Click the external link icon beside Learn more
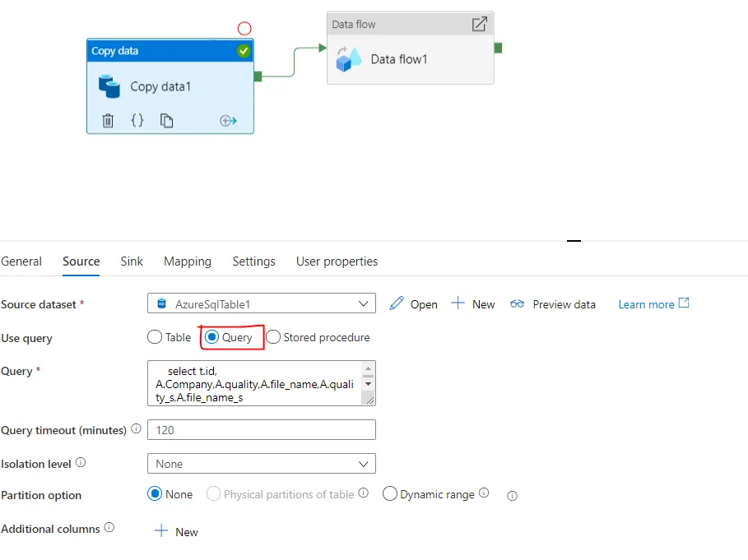748x560 pixels. pos(684,303)
